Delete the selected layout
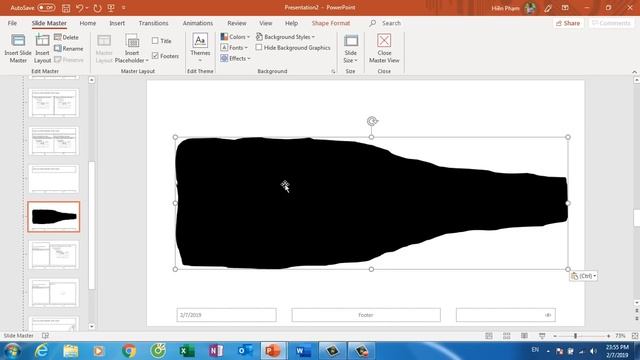Screen dimensions: 640x360 coord(67,37)
